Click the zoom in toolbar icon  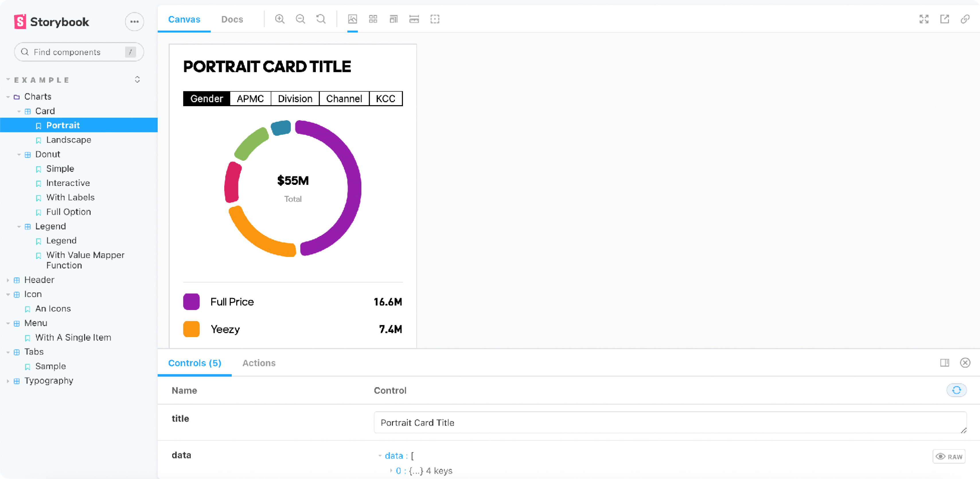280,19
